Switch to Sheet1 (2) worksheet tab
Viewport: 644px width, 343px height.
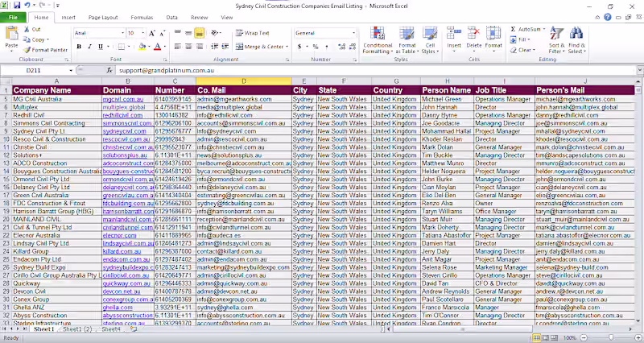point(77,329)
